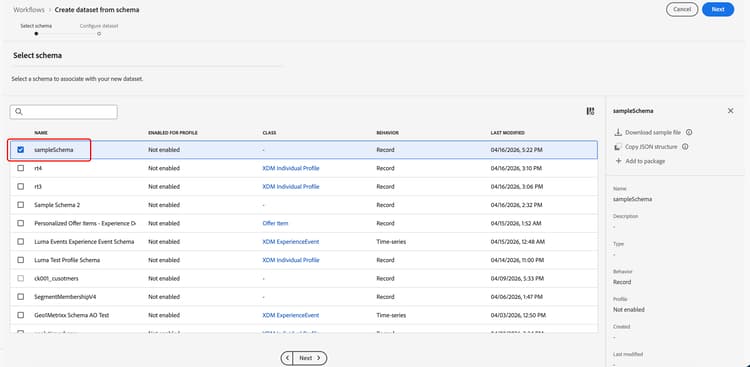Click ck001_cusotmers schema name
The width and height of the screenshot is (750, 367).
click(55, 278)
